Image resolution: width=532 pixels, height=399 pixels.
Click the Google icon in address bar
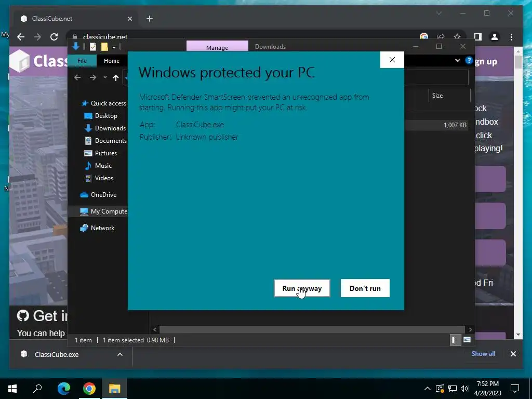pos(424,37)
